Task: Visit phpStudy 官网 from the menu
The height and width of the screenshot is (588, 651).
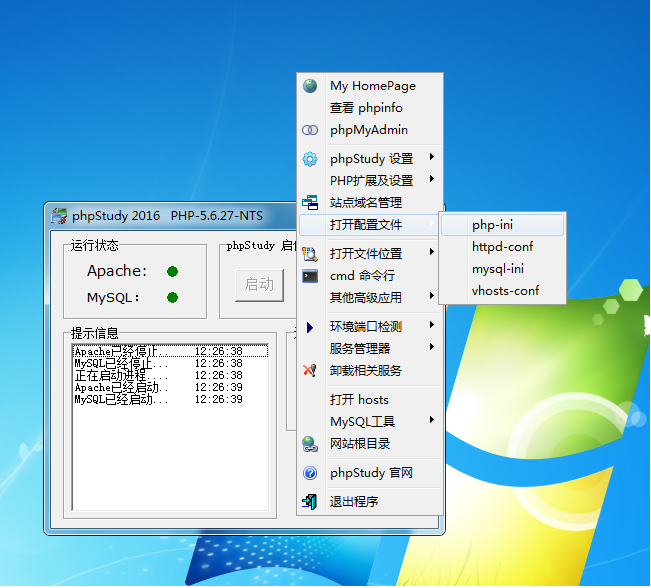Action: (370, 473)
